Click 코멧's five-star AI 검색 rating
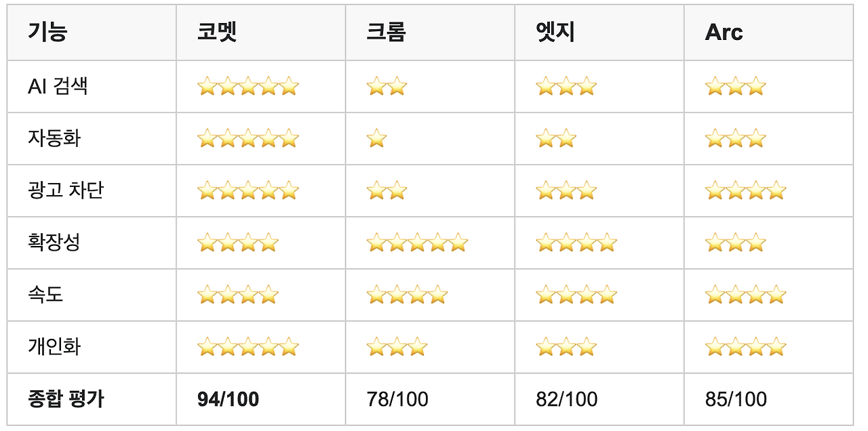The image size is (868, 431). [248, 86]
